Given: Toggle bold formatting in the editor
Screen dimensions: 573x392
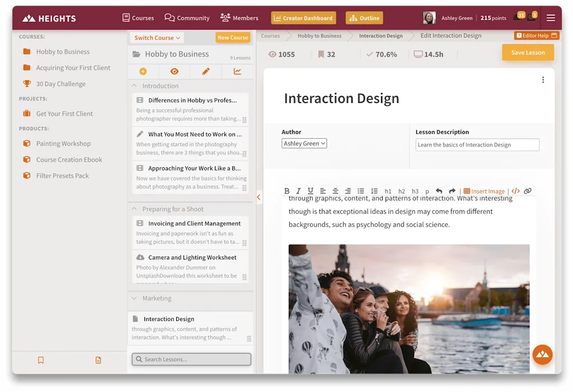Looking at the screenshot, I should (x=286, y=191).
